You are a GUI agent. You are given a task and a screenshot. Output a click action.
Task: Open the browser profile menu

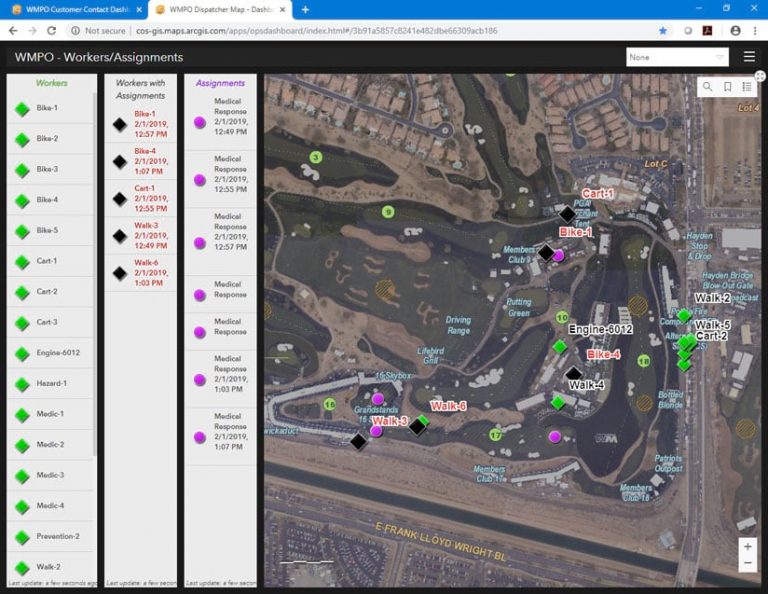(735, 30)
